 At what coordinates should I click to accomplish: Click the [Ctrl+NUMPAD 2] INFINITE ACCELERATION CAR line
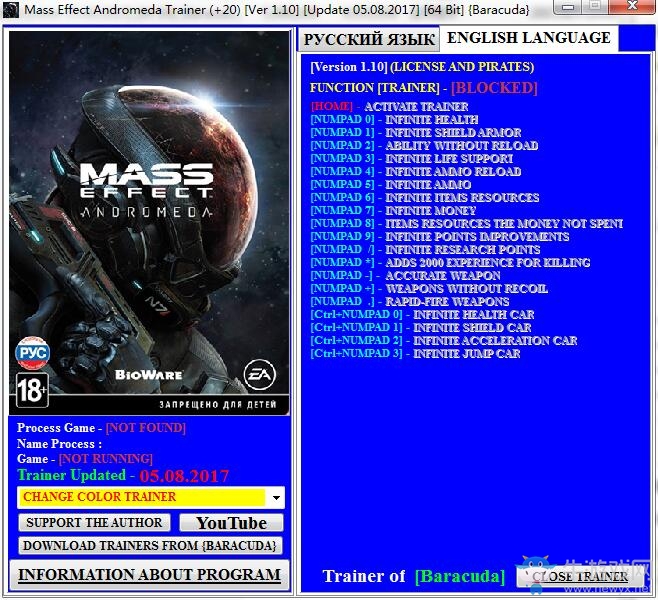point(444,341)
